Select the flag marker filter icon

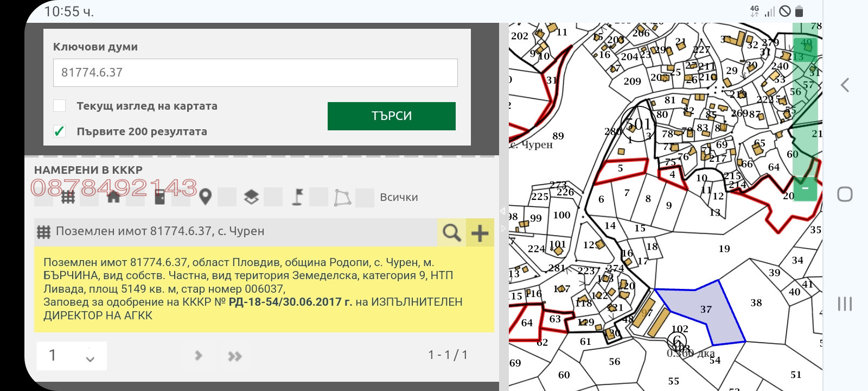(x=297, y=197)
